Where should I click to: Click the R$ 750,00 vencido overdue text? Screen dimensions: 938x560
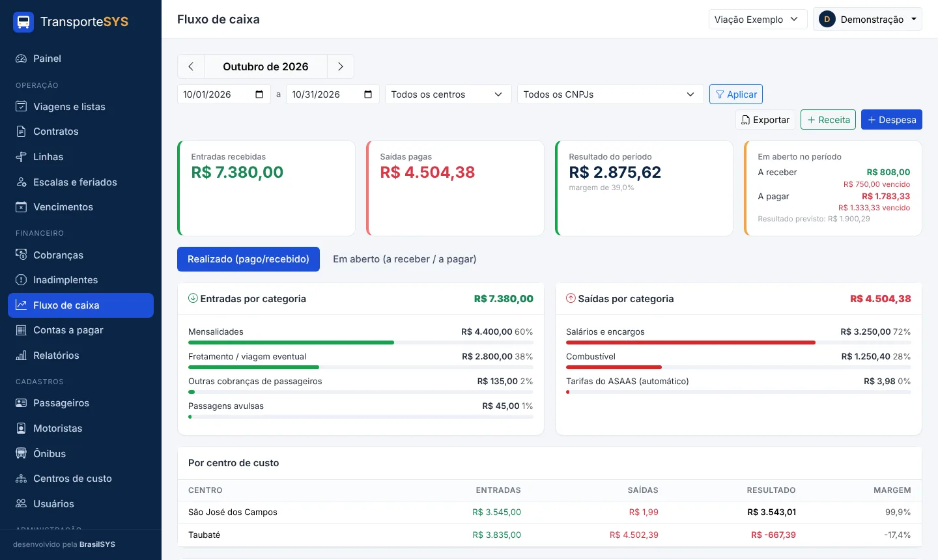(x=877, y=184)
